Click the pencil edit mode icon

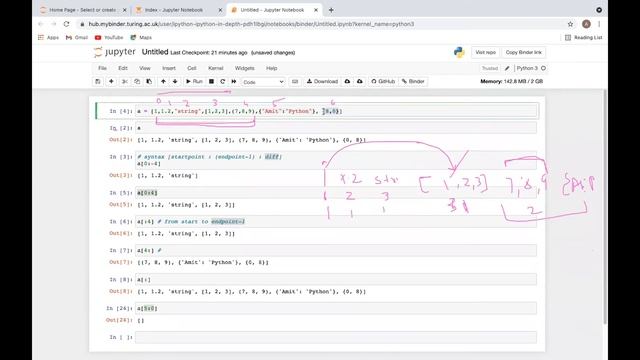coord(507,68)
